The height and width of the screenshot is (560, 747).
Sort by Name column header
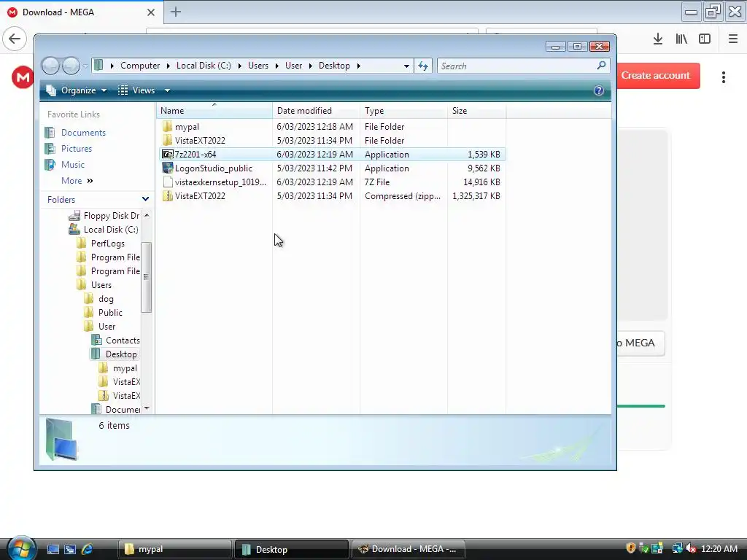pos(214,111)
